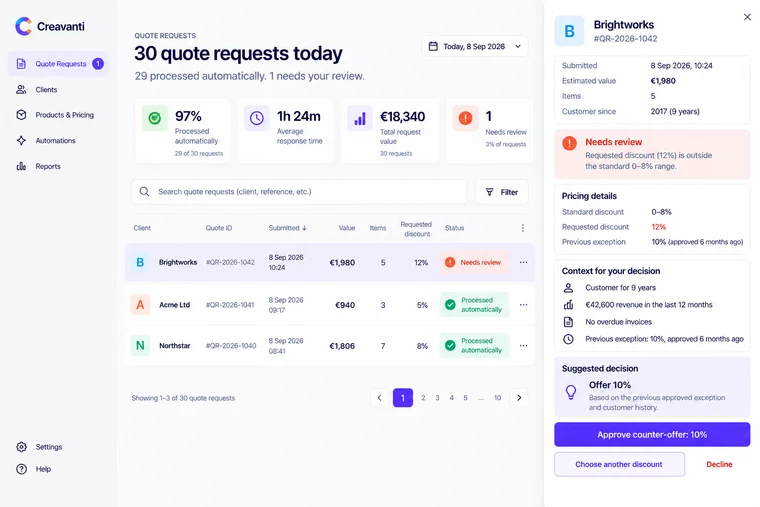Click the red alert icon on Needs review card
Image resolution: width=760 pixels, height=507 pixels.
coord(465,118)
